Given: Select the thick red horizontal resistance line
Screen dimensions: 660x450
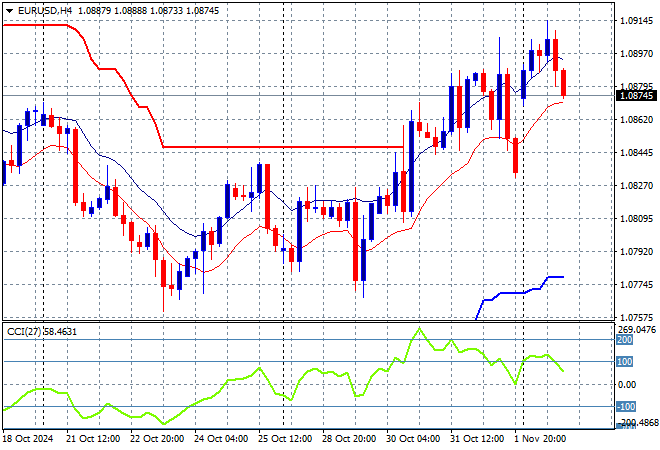Looking at the screenshot, I should point(280,147).
